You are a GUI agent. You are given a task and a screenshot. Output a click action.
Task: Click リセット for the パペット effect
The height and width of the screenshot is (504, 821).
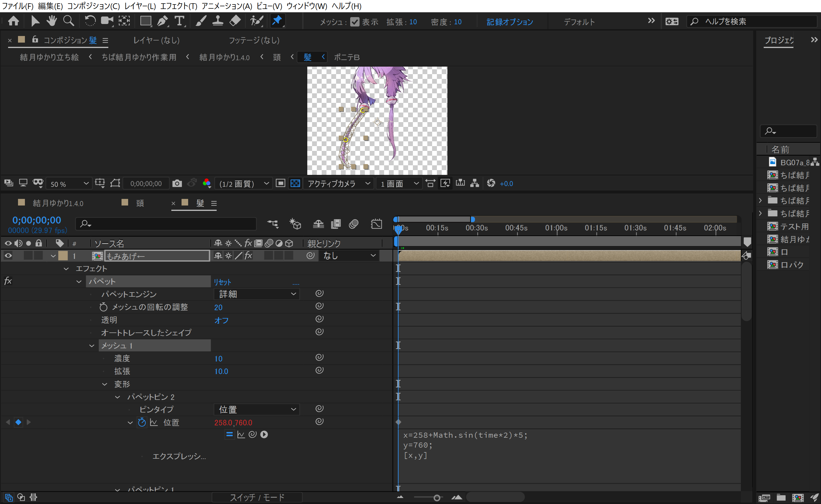[x=222, y=282]
